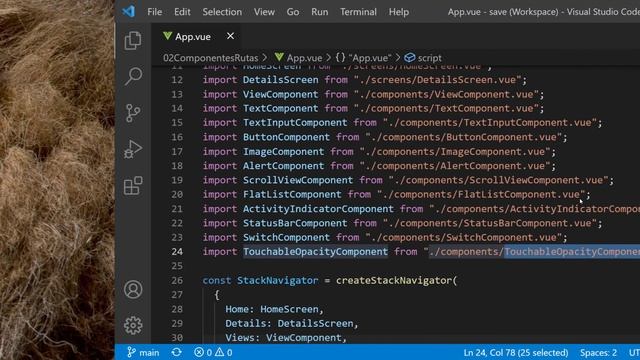Click line number 12 in gutter
Screen dimensions: 640x360
click(x=177, y=80)
